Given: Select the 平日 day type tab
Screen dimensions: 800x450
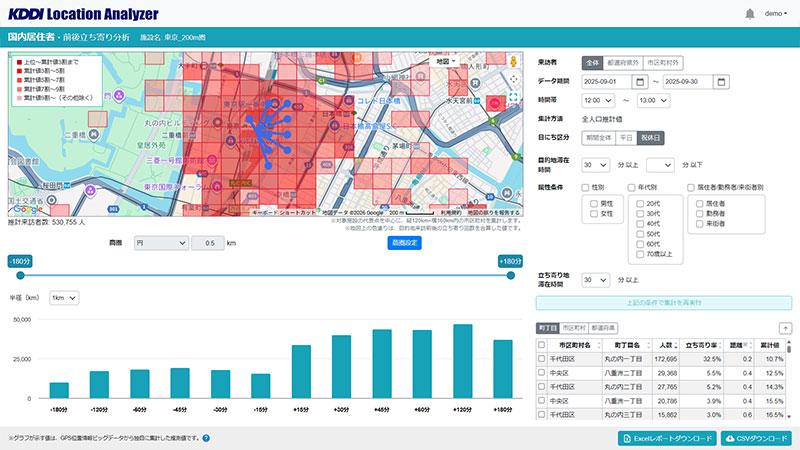Looking at the screenshot, I should click(651, 137).
